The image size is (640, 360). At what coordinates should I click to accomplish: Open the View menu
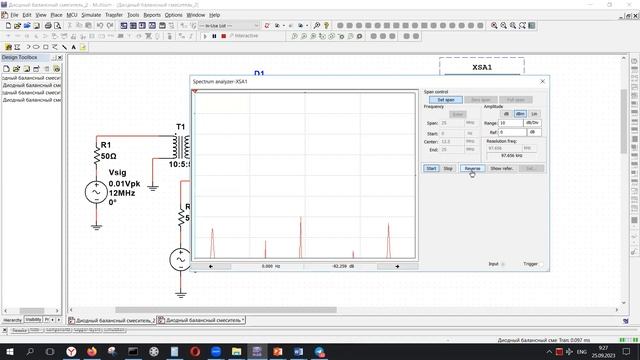[x=41, y=15]
